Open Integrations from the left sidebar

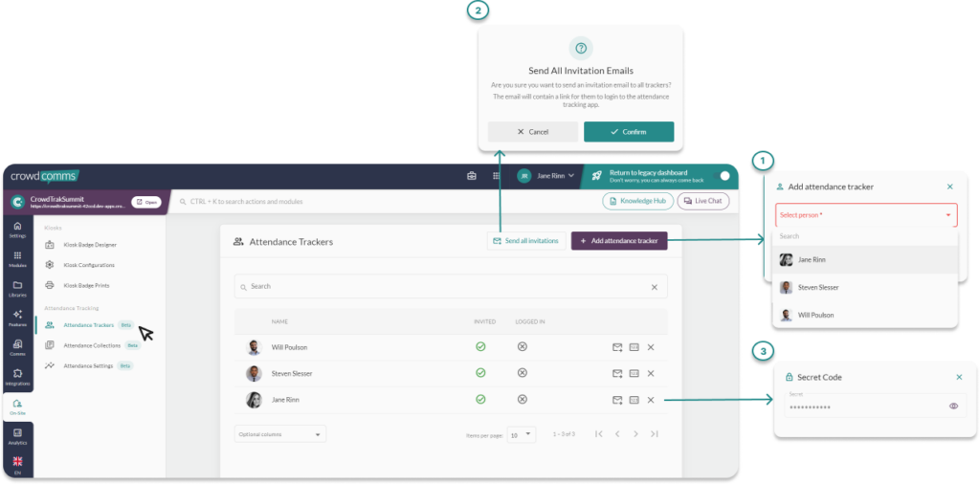coord(17,375)
